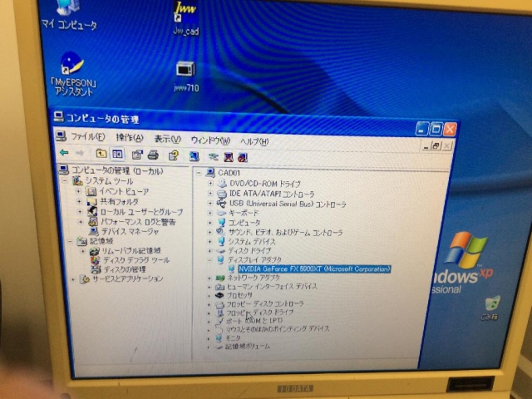The height and width of the screenshot is (399, 532).
Task: Expand the サービスとアプリケーション node
Action: [x=73, y=279]
